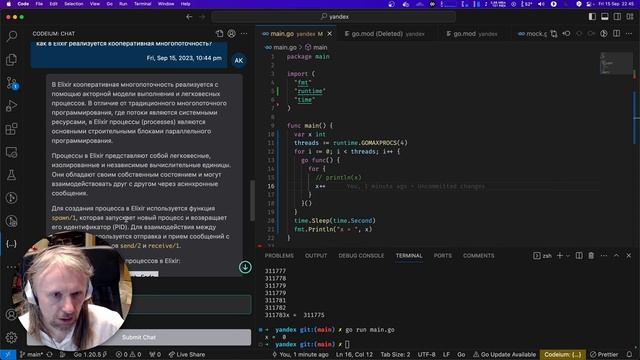Switch to the Ports panel tab
This screenshot has height=360, width=640.
coord(443,256)
